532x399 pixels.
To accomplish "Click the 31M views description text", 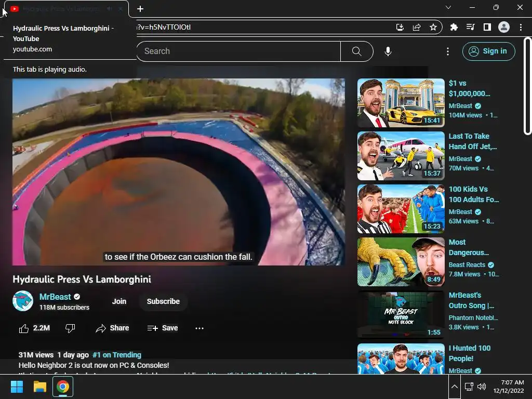I will tap(36, 355).
